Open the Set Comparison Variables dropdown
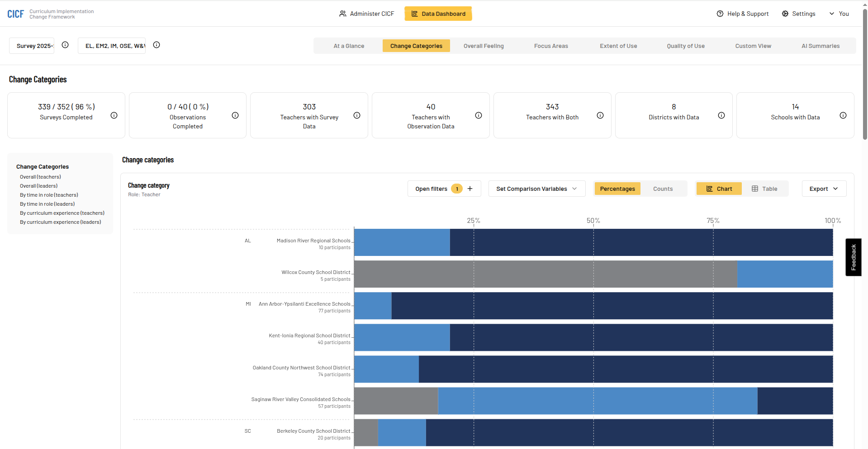Image resolution: width=868 pixels, height=449 pixels. pos(536,189)
